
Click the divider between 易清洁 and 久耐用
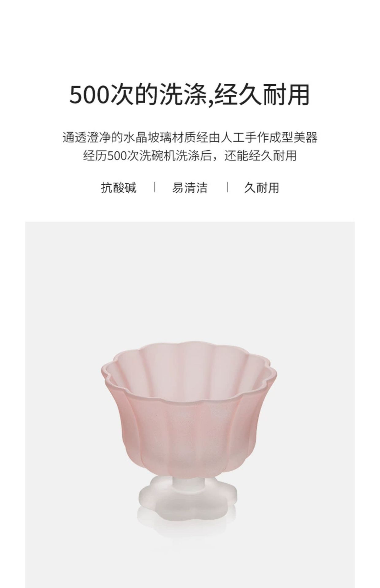coord(228,187)
